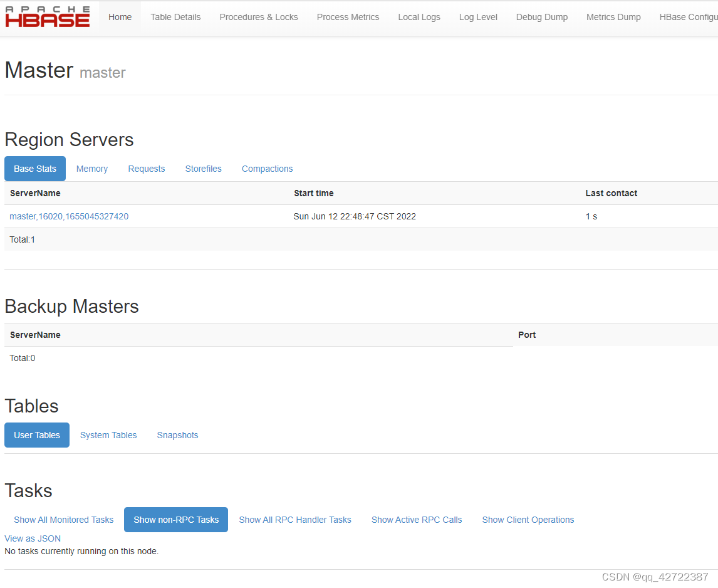Show All Monitored Tasks
718x588 pixels.
[63, 519]
